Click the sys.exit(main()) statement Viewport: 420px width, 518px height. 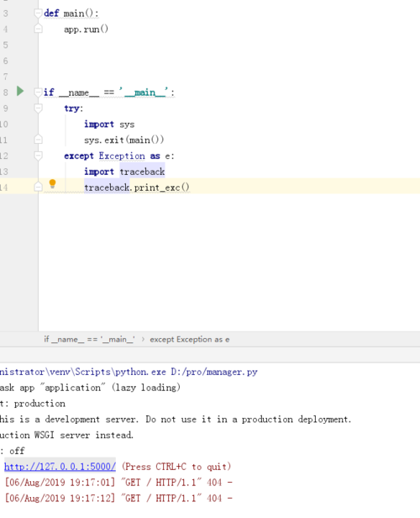point(123,140)
